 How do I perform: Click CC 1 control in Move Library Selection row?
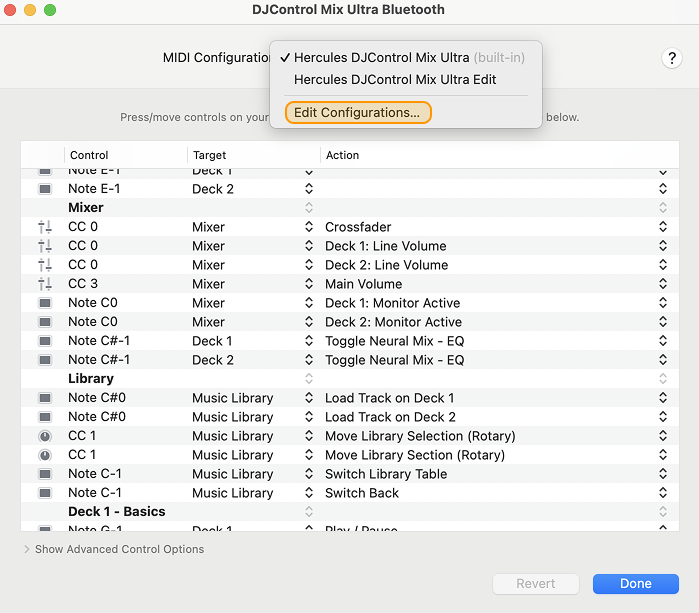pyautogui.click(x=82, y=436)
